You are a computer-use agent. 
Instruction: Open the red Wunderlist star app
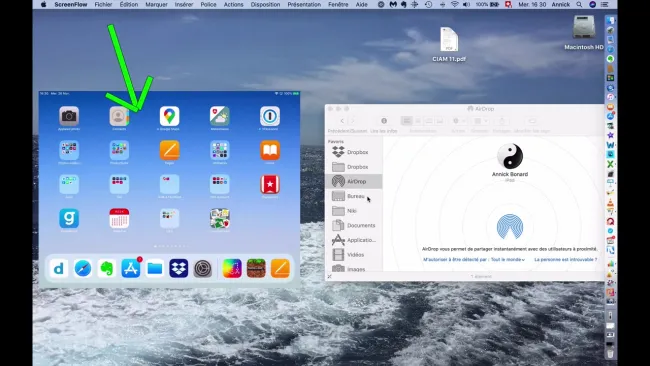[x=270, y=184]
